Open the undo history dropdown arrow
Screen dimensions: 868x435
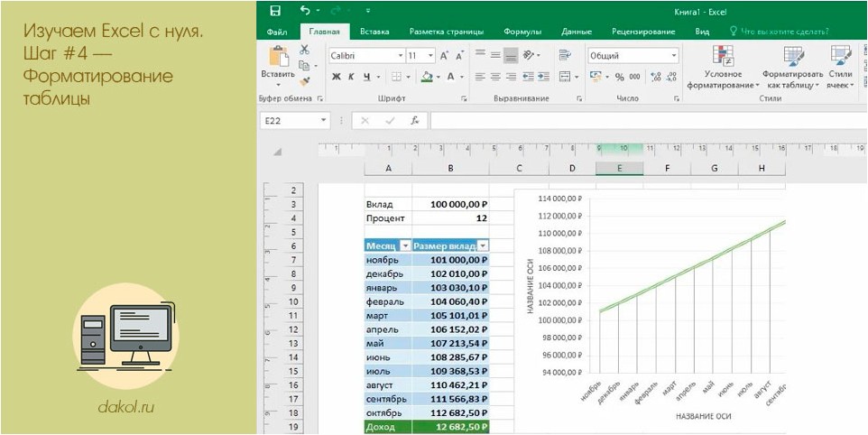[318, 11]
